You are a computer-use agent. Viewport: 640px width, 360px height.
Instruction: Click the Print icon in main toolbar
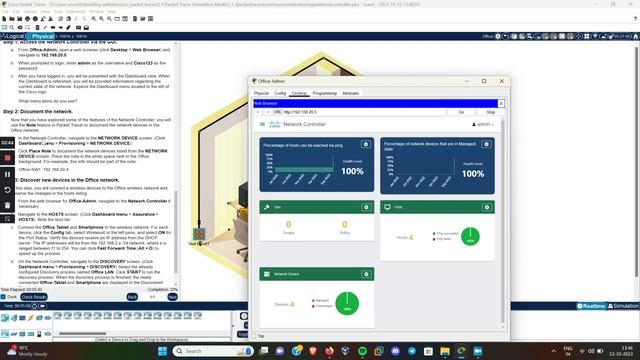[x=27, y=19]
